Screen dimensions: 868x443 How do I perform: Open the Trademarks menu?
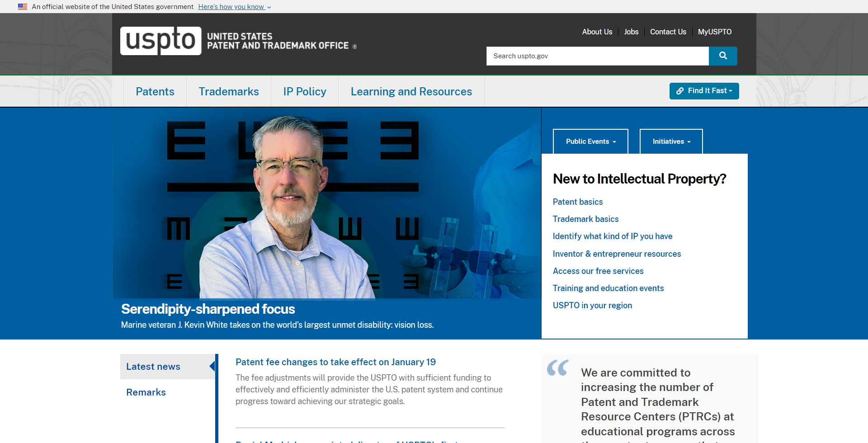(229, 92)
